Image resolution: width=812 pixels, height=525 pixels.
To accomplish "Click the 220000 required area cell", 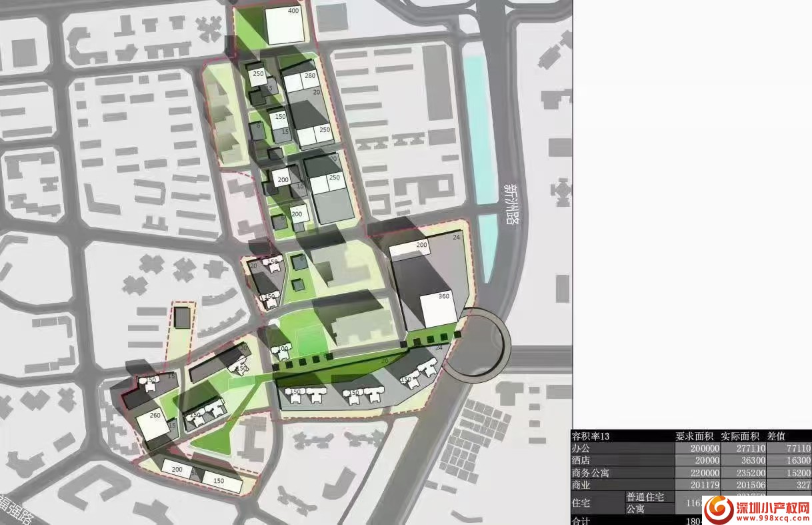I will (697, 472).
